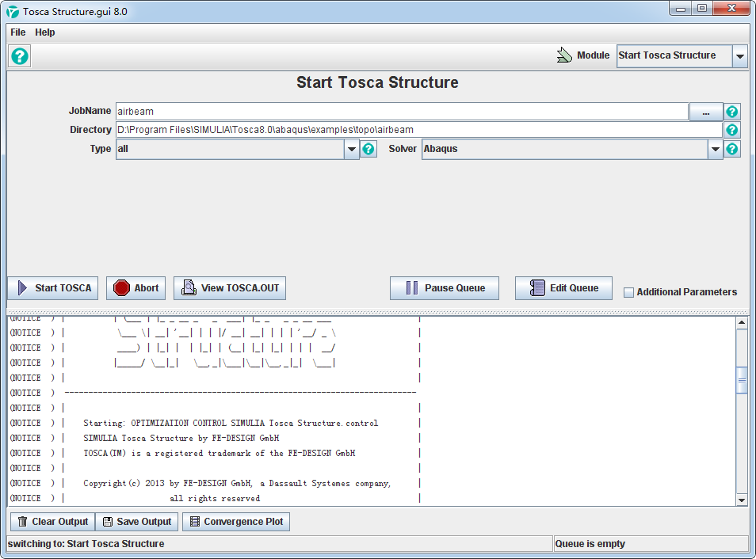Image resolution: width=756 pixels, height=559 pixels.
Task: Expand the Module dropdown arrow
Action: click(739, 56)
